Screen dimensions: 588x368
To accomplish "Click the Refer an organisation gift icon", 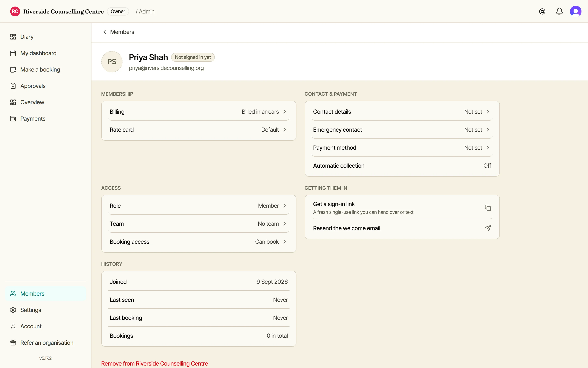I will click(13, 342).
